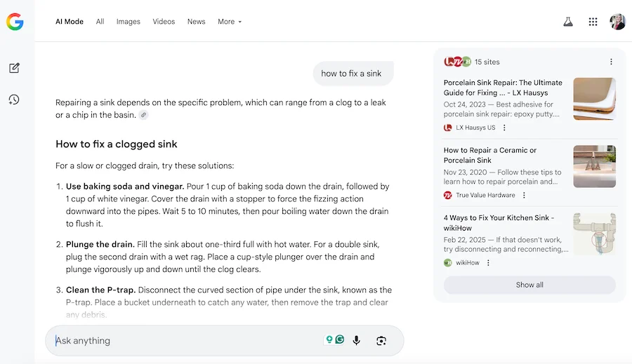Open AI Mode history icon
The height and width of the screenshot is (364, 632).
click(x=14, y=100)
